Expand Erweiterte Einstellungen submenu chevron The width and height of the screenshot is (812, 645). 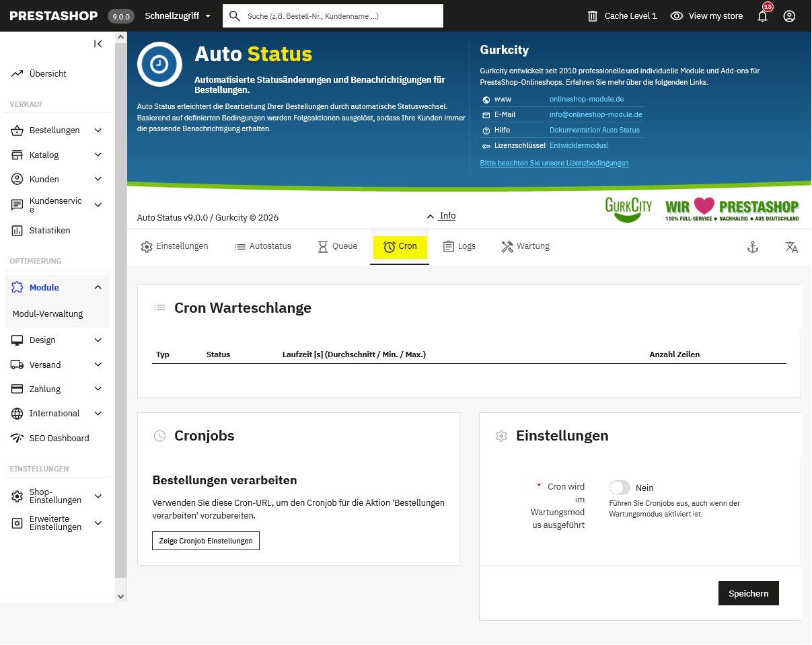tap(98, 523)
